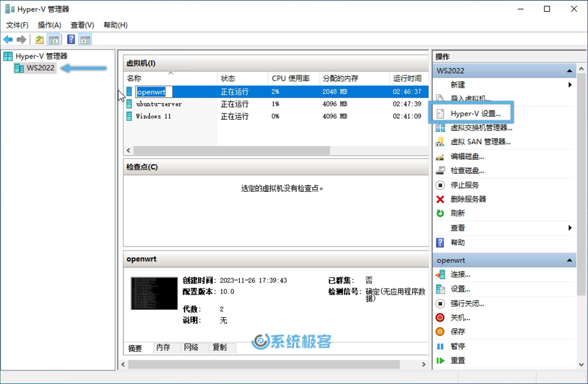Image resolution: width=588 pixels, height=384 pixels.
Task: Toggle the show/hide console tree toolbar icon
Action: click(x=54, y=40)
